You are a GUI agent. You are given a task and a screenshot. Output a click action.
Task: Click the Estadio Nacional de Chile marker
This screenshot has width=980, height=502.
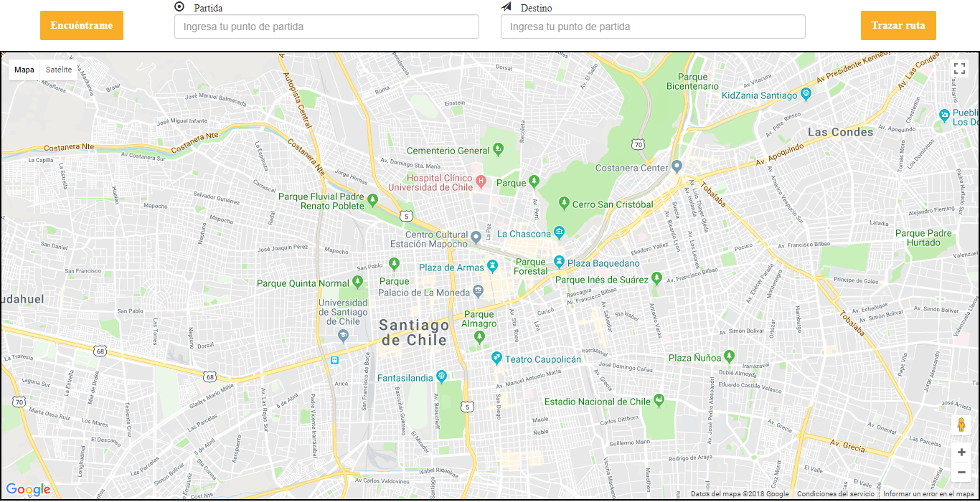(x=659, y=400)
